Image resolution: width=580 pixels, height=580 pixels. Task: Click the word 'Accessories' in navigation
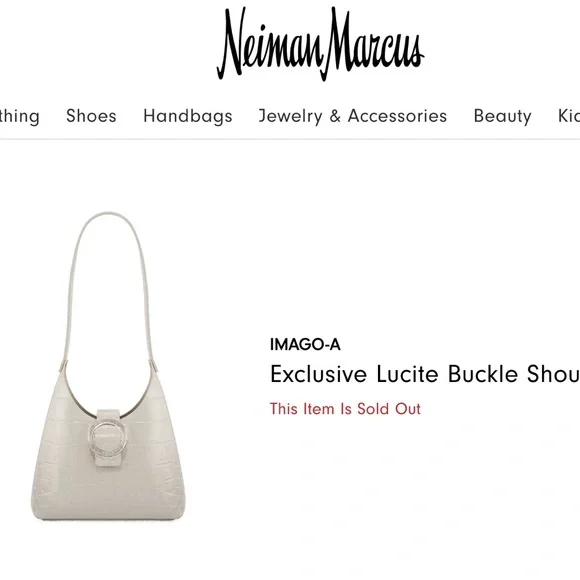tap(397, 116)
